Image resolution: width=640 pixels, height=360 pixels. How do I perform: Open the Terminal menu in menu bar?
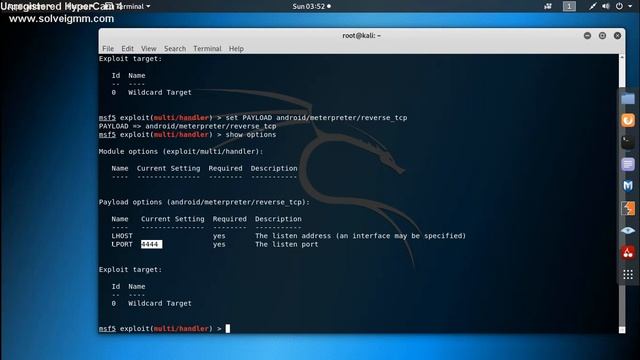(x=207, y=49)
